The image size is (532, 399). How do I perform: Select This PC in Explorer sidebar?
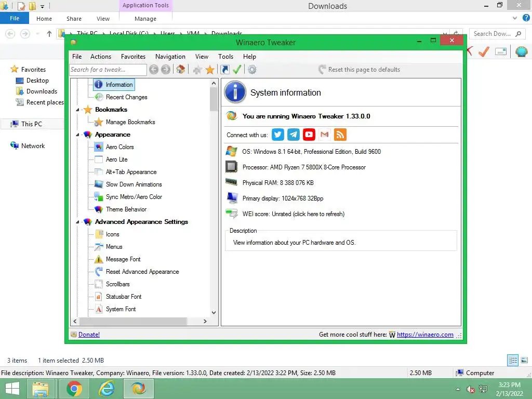click(x=32, y=124)
